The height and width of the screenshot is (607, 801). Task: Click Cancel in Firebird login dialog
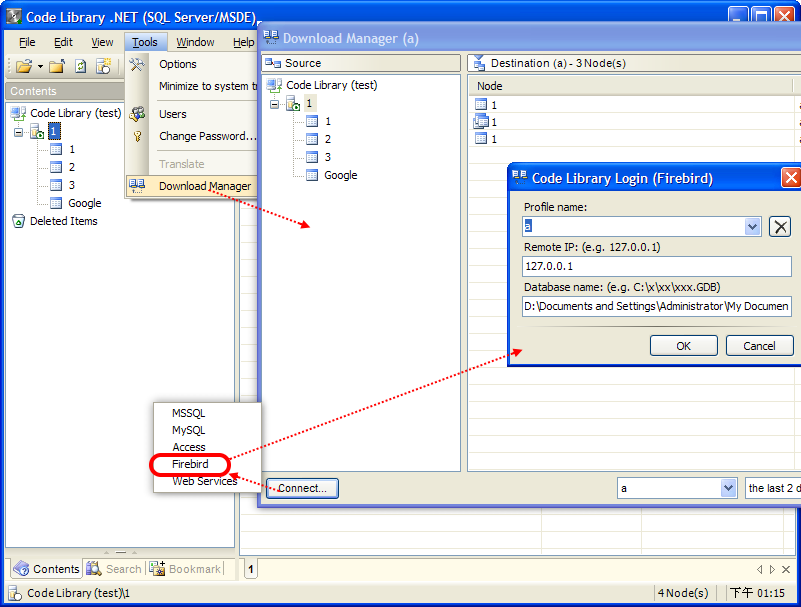pyautogui.click(x=759, y=346)
